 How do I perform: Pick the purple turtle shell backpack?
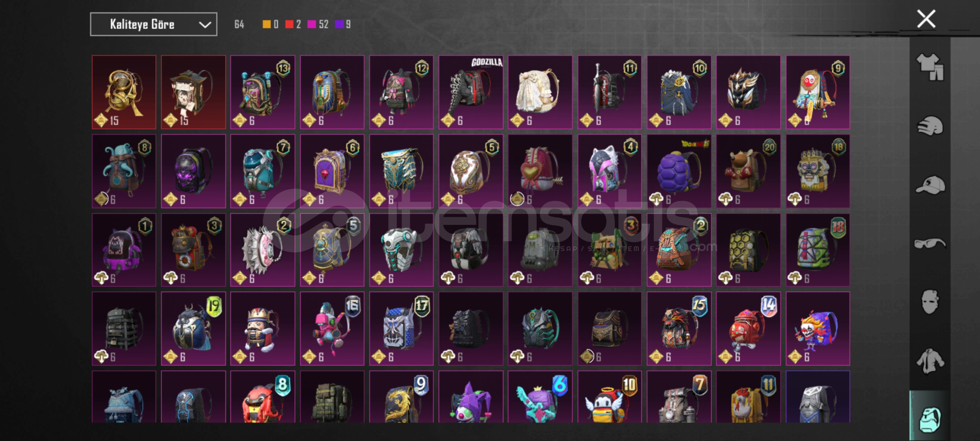tap(679, 171)
